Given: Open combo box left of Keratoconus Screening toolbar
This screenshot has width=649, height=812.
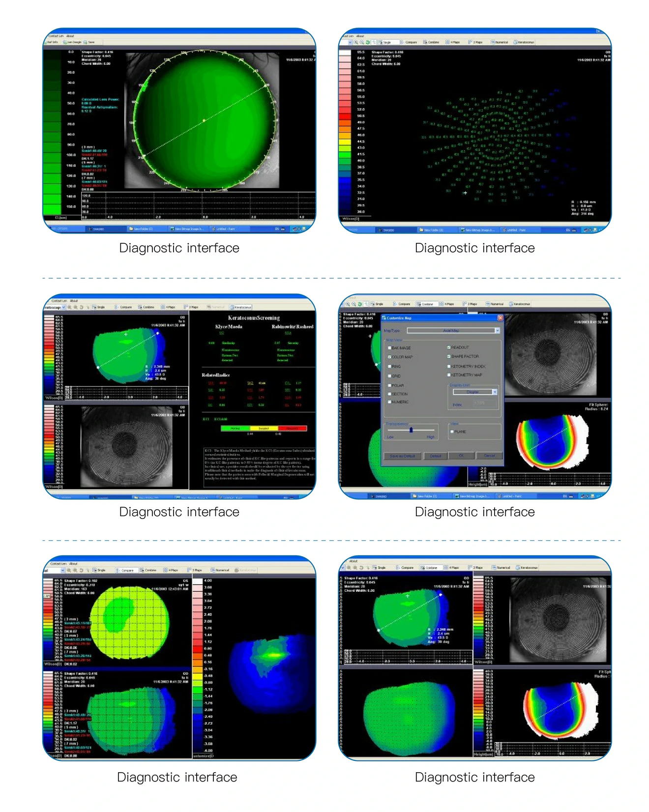Looking at the screenshot, I should coord(63,307).
